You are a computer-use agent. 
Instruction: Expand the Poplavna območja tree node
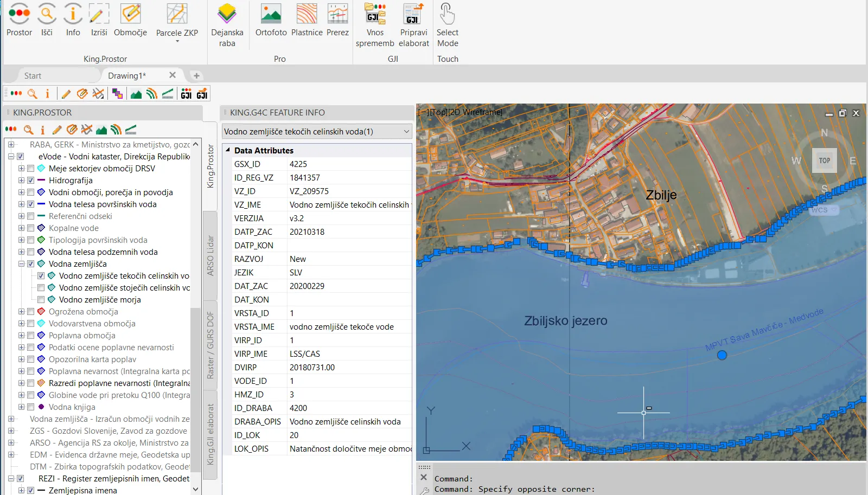tap(21, 336)
